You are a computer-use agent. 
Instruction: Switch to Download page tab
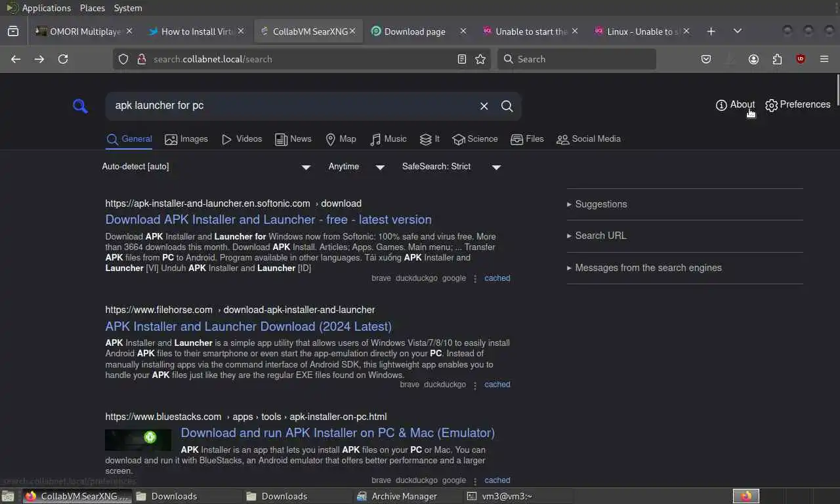coord(420,31)
